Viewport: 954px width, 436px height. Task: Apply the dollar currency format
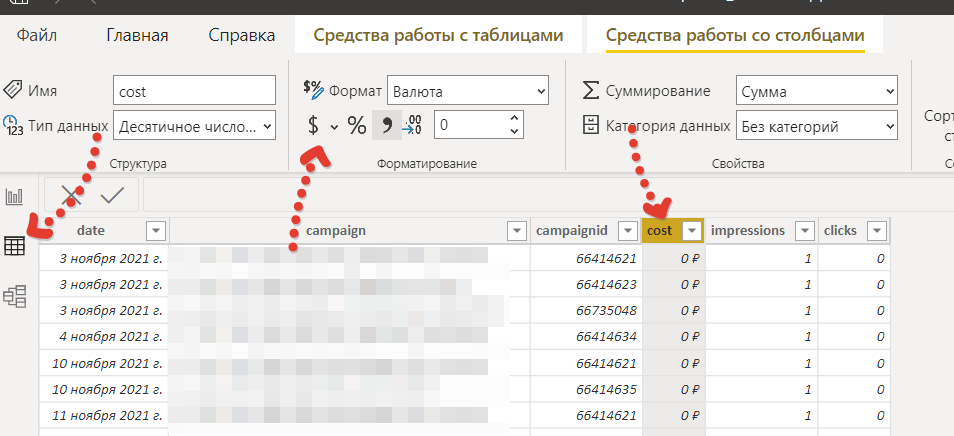point(313,125)
